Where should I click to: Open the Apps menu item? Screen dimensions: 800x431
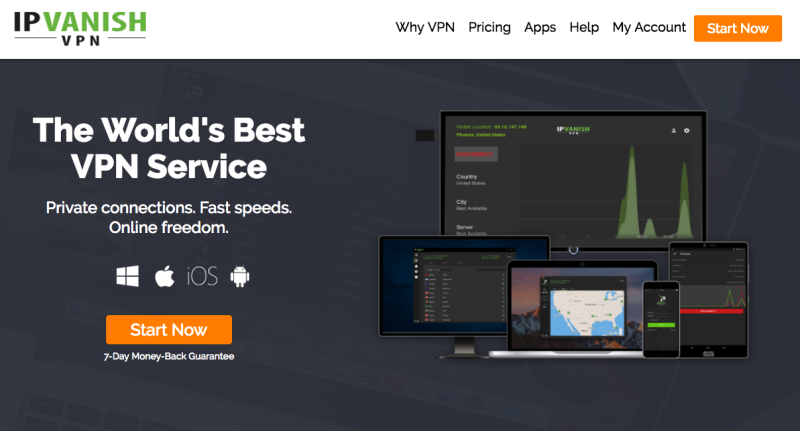tap(540, 28)
